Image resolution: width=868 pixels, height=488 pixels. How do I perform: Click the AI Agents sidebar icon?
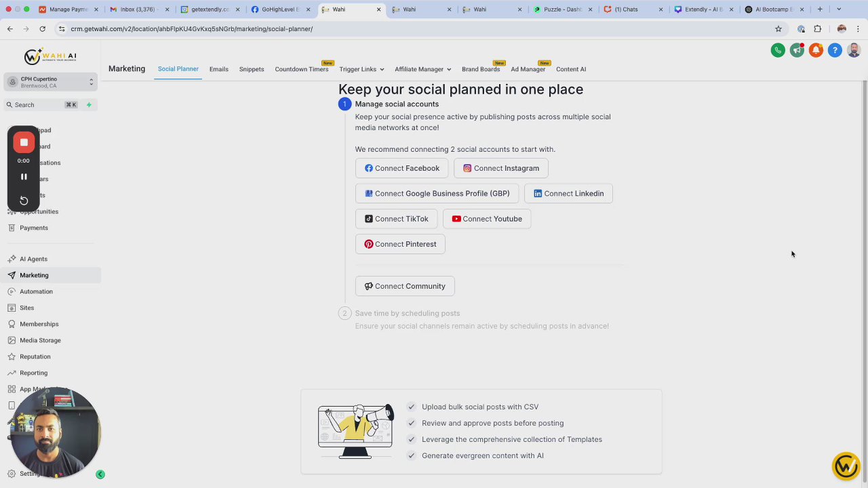[12, 259]
